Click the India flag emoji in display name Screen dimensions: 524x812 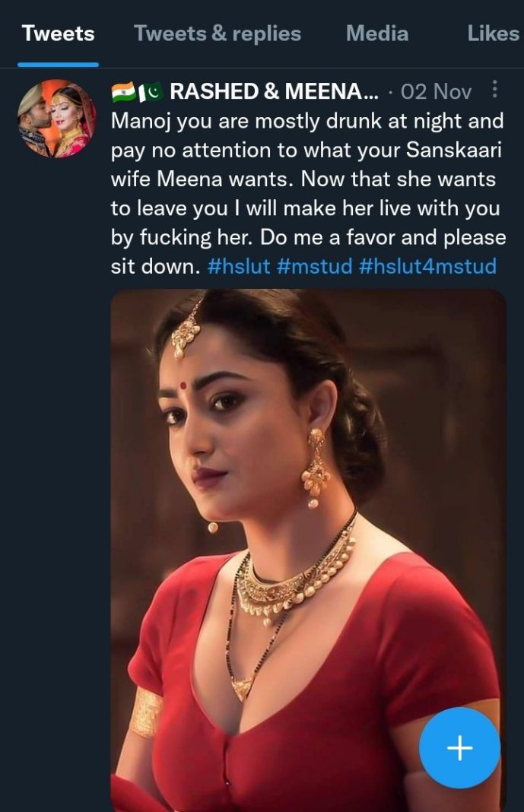pyautogui.click(x=123, y=92)
